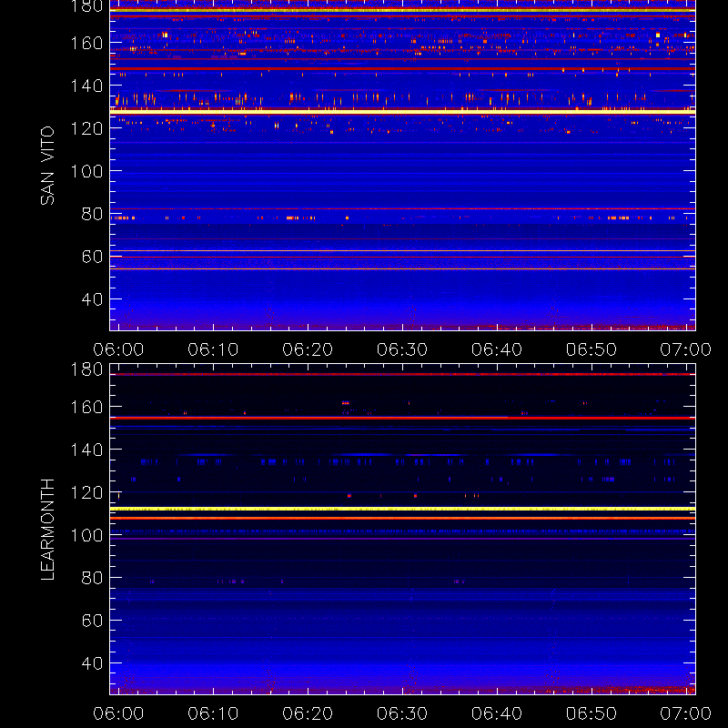Pick the 06:40 time label under the San Vito plot

click(x=497, y=349)
